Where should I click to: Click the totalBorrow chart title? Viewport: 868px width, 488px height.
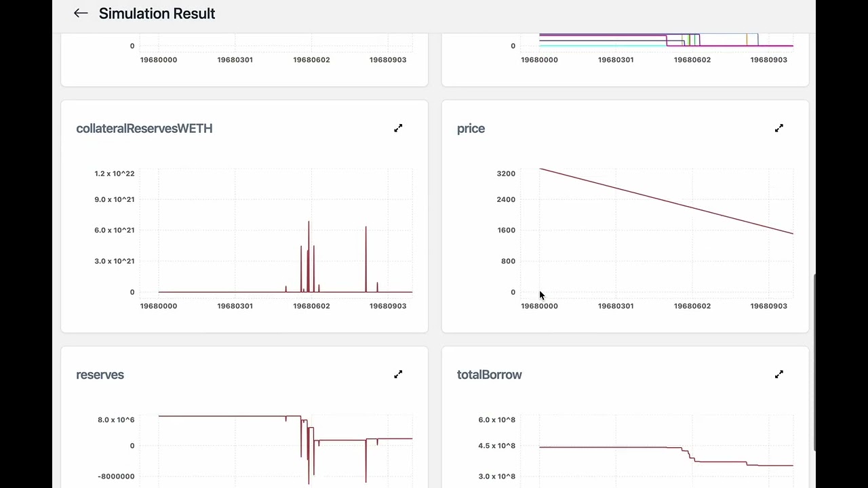tap(489, 375)
